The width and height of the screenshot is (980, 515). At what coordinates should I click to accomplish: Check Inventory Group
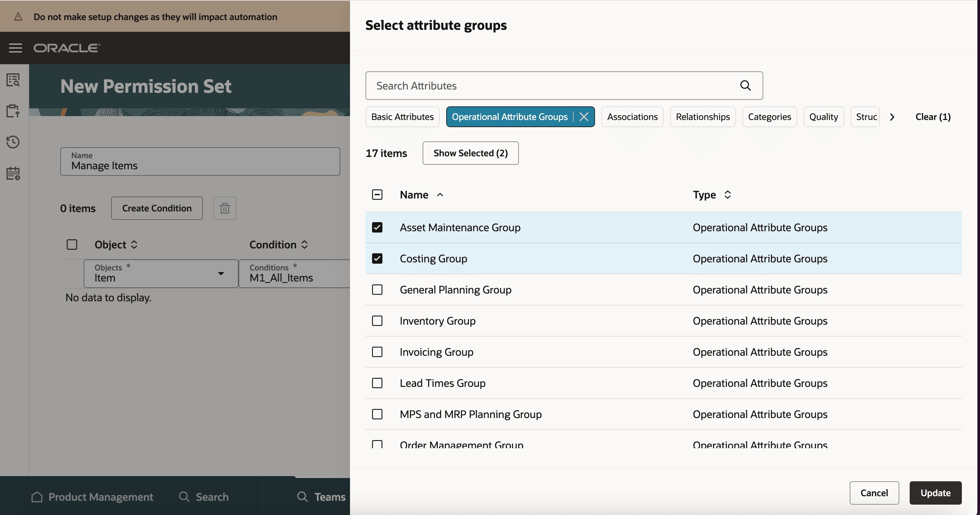377,321
